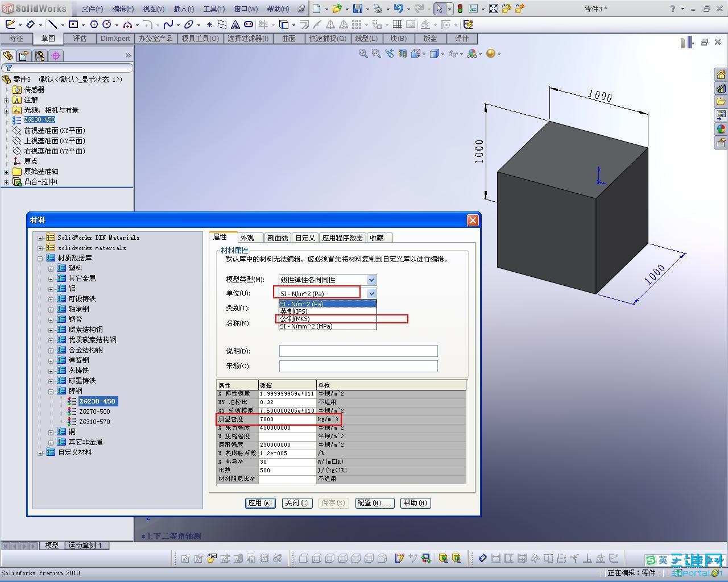Click the Undo arrow icon

tap(398, 9)
